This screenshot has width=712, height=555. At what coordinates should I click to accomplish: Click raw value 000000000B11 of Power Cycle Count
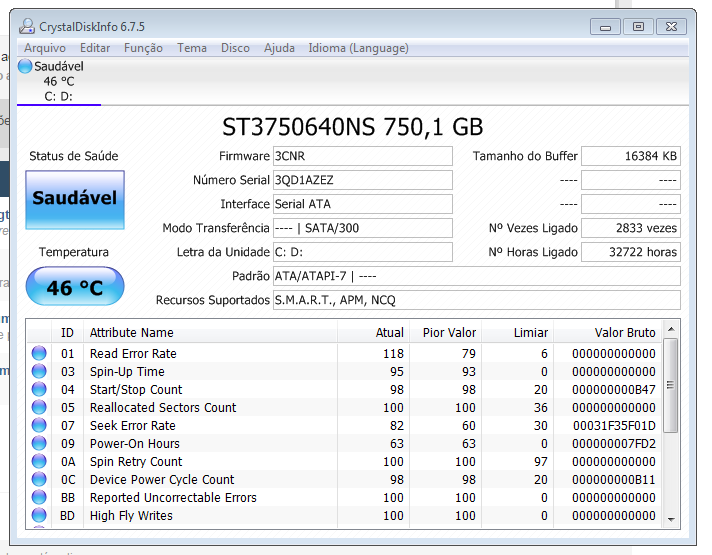coord(614,480)
